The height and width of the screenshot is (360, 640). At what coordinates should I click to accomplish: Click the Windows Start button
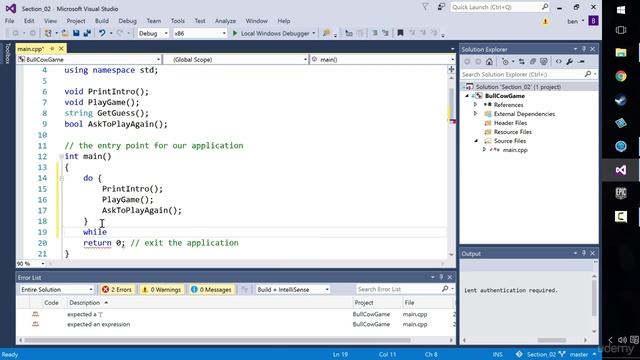coord(621,10)
